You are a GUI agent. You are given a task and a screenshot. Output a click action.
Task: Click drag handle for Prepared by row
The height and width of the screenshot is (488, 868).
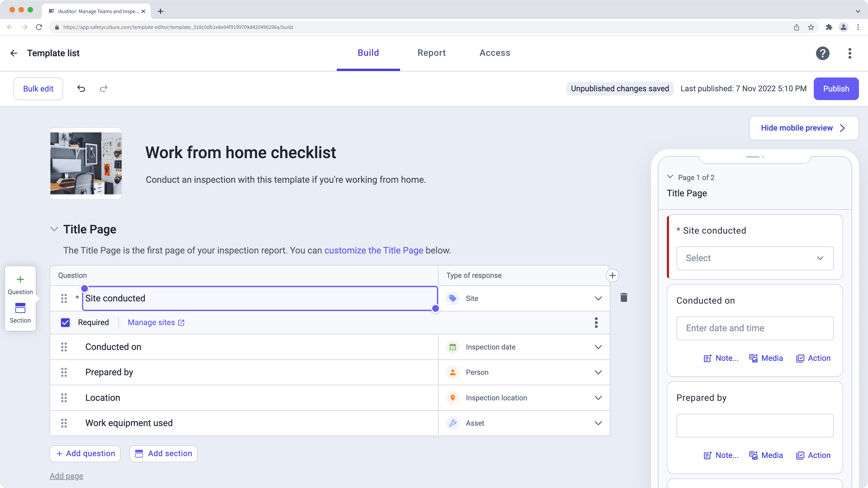[x=64, y=373]
